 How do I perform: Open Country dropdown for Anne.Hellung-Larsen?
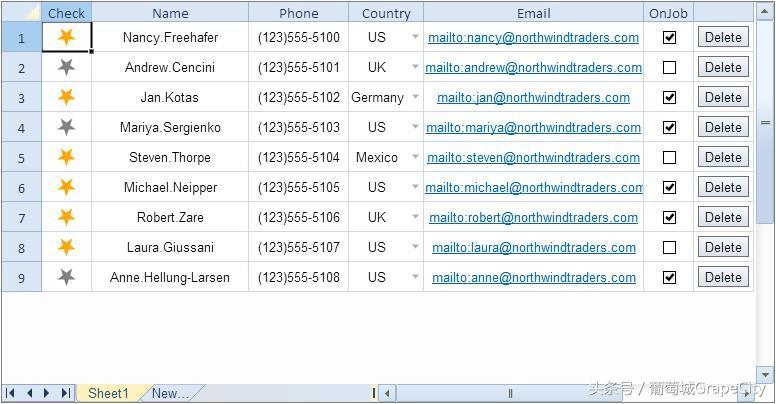point(415,277)
